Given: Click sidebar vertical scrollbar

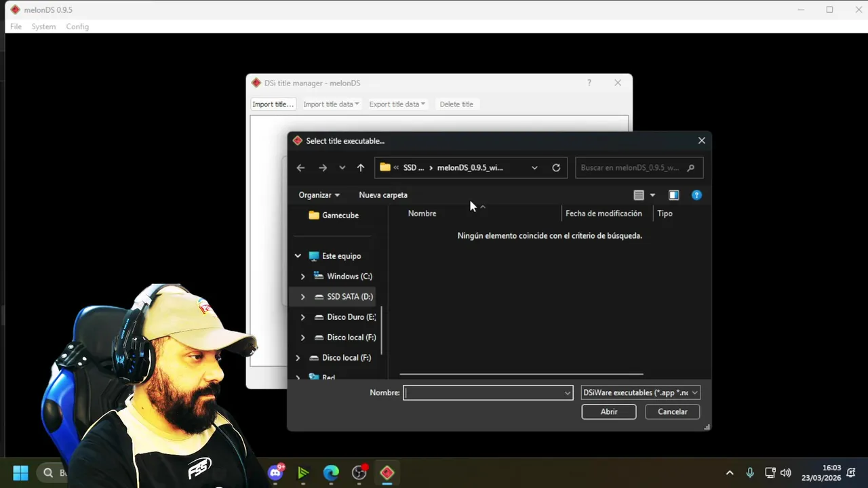Looking at the screenshot, I should (382, 329).
